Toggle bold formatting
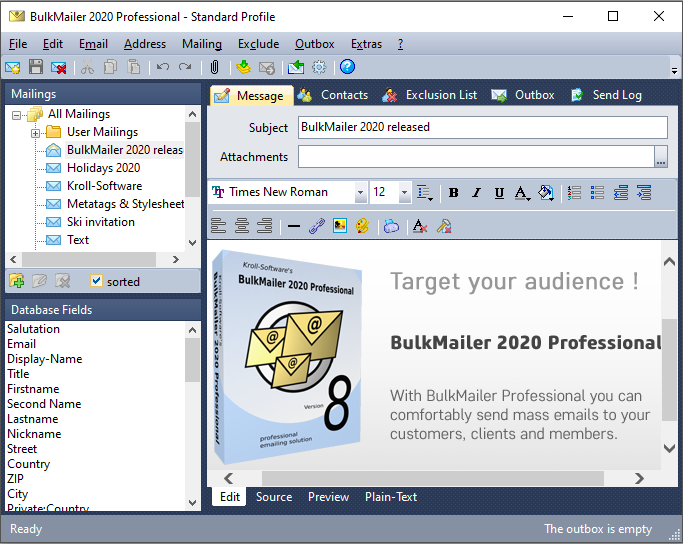The width and height of the screenshot is (683, 544). (x=453, y=192)
